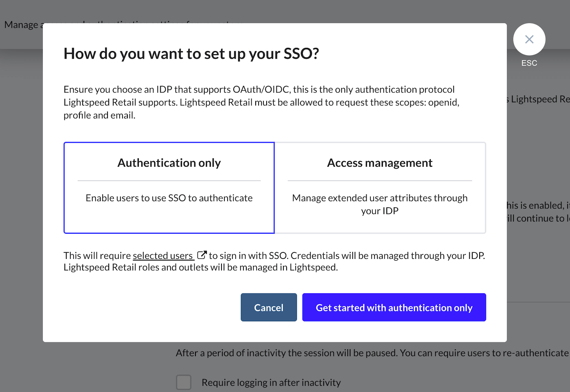Check the box below the session pause text
Viewport: 570px width, 392px height.
click(x=184, y=382)
